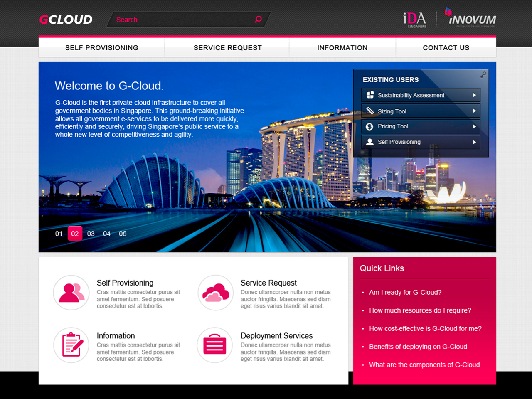This screenshot has width=532, height=399.
Task: Click the Self Provisioning section heading
Action: [x=125, y=283]
